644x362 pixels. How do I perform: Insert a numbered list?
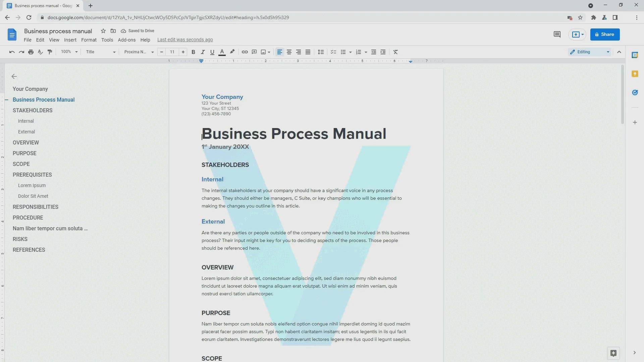coord(359,52)
